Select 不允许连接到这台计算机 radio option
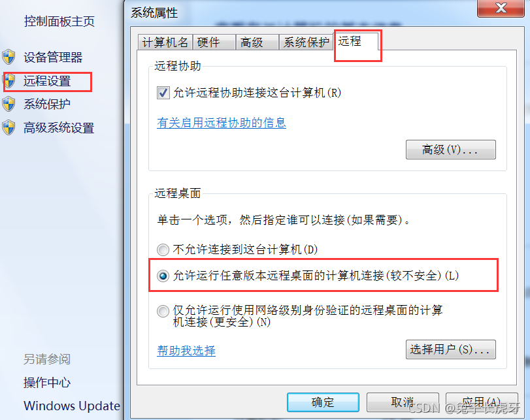This screenshot has height=420, width=530. point(163,250)
